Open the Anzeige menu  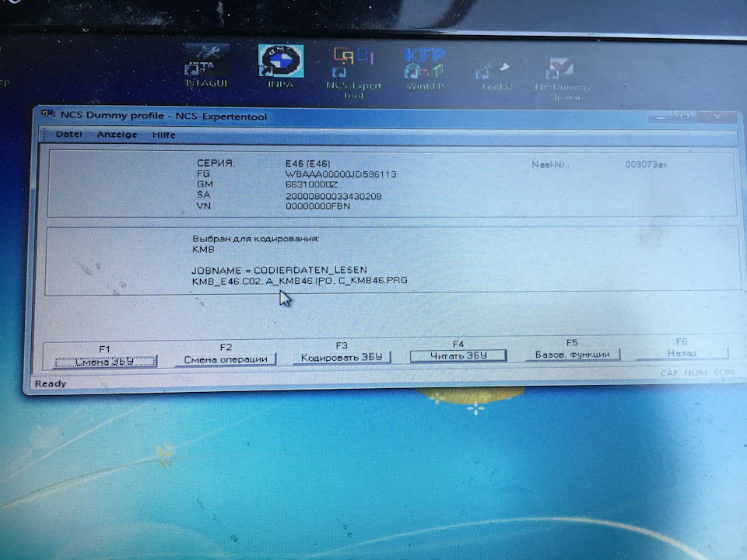click(x=117, y=135)
